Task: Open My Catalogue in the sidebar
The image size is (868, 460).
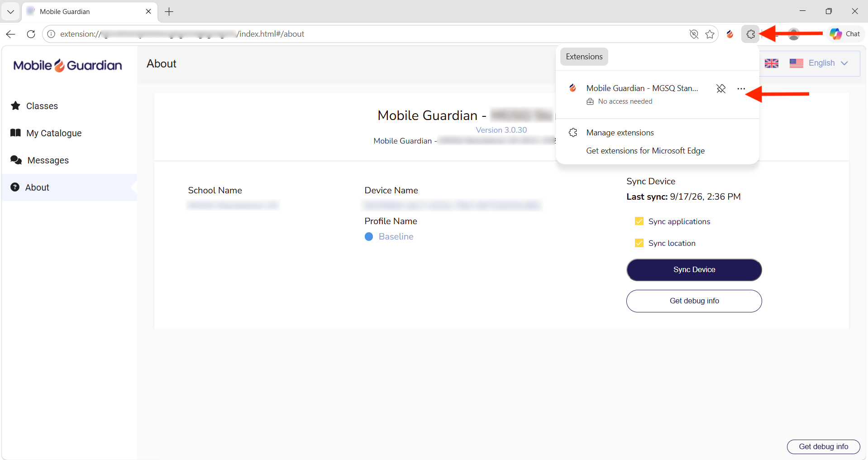Action: (69, 133)
